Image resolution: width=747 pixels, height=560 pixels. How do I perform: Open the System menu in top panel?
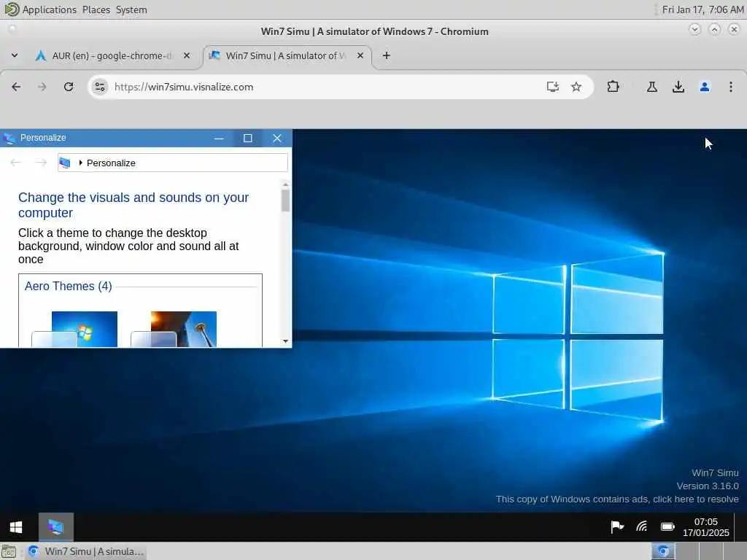coord(131,9)
